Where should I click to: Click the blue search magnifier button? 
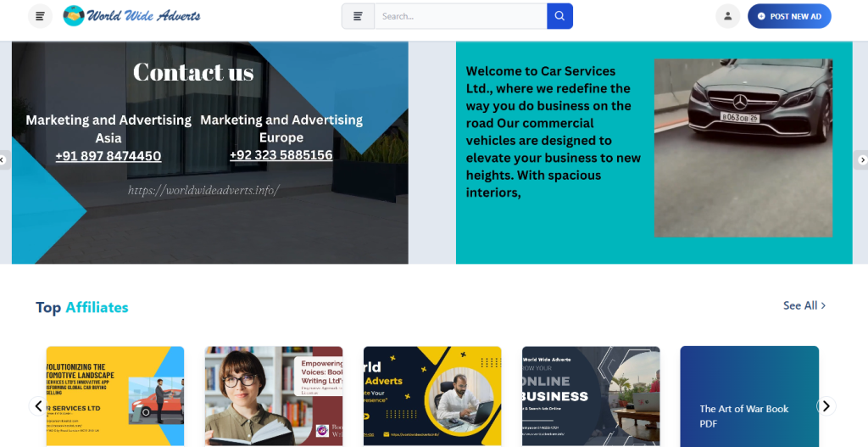click(x=559, y=16)
